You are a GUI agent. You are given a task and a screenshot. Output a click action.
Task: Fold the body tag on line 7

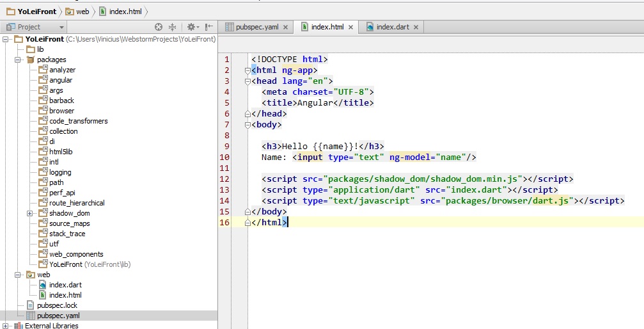click(247, 125)
